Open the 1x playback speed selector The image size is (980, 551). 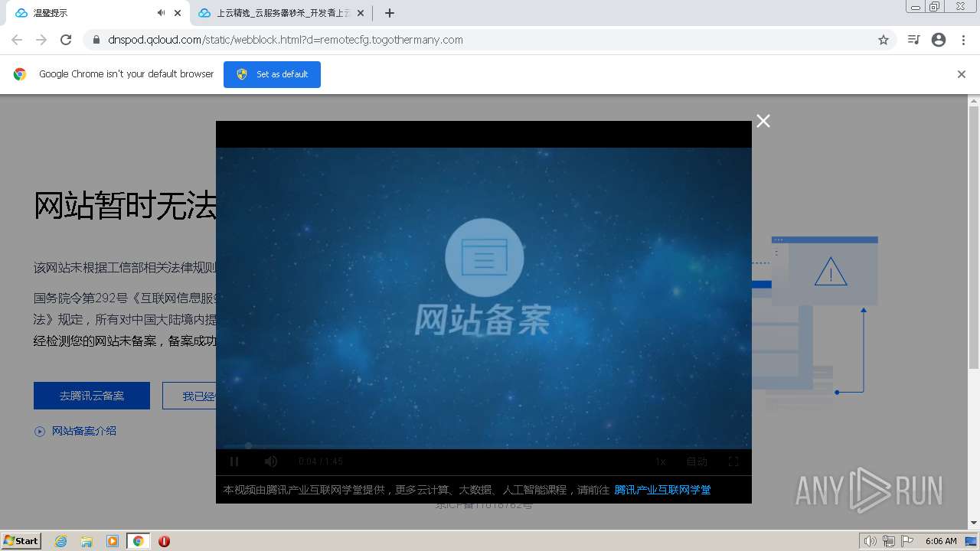coord(661,461)
